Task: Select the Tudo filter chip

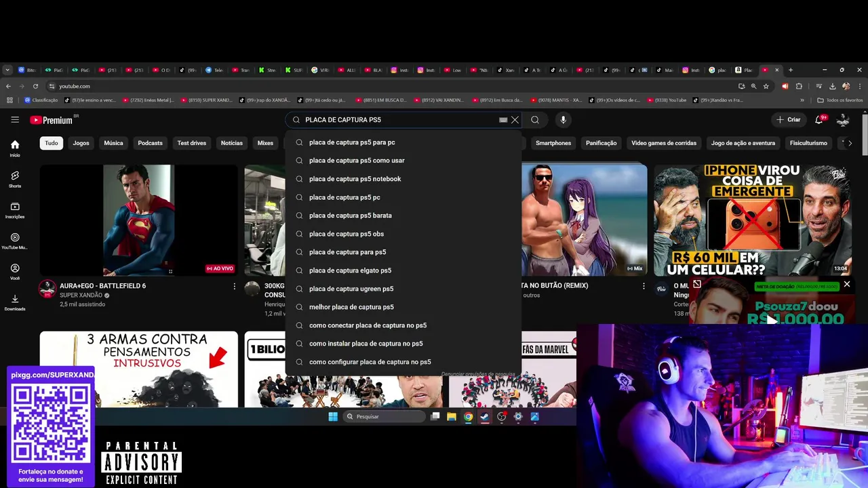Action: coord(52,143)
